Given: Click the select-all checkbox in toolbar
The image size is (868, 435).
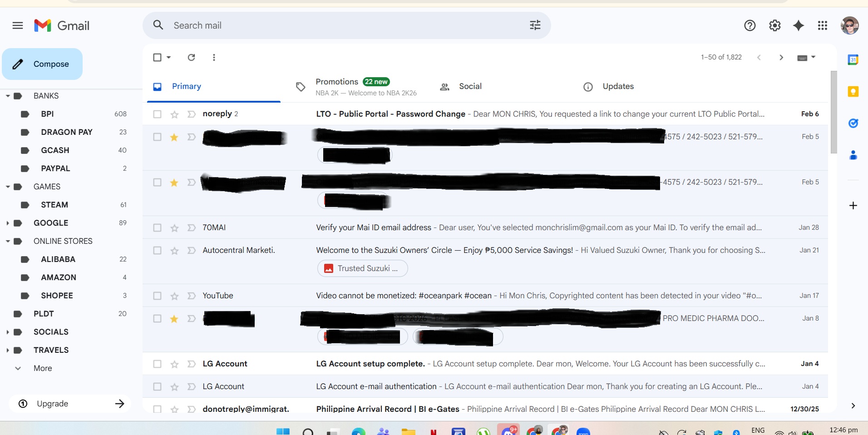Looking at the screenshot, I should coord(157,57).
